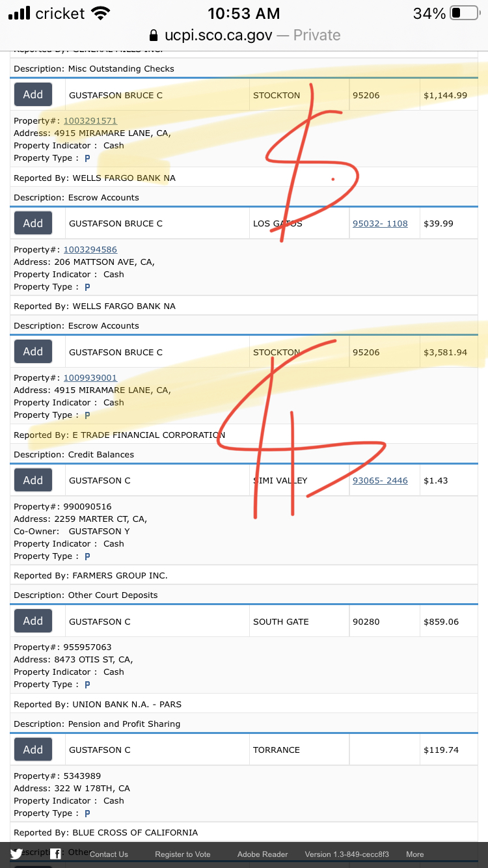Tap Property Type P icon for property 1009939001
Image resolution: width=488 pixels, height=868 pixels.
pyautogui.click(x=87, y=415)
